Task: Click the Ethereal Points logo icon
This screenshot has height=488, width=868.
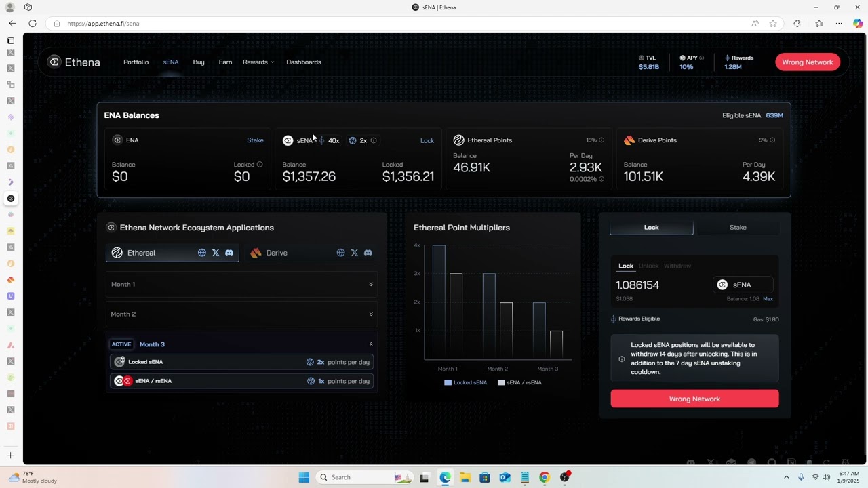Action: [459, 140]
